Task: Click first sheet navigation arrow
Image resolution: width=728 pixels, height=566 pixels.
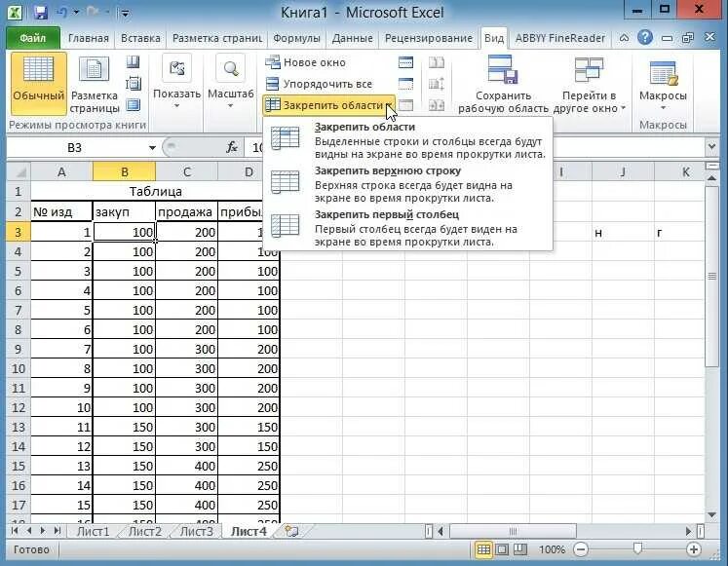Action: [15, 531]
